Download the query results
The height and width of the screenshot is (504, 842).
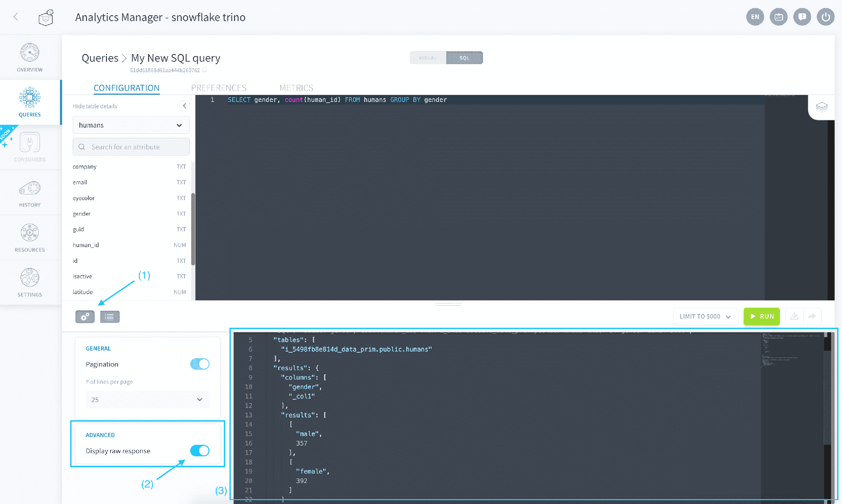(x=795, y=316)
